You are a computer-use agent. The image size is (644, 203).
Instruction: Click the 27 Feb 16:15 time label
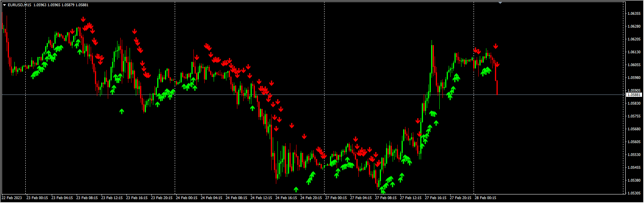click(436, 198)
